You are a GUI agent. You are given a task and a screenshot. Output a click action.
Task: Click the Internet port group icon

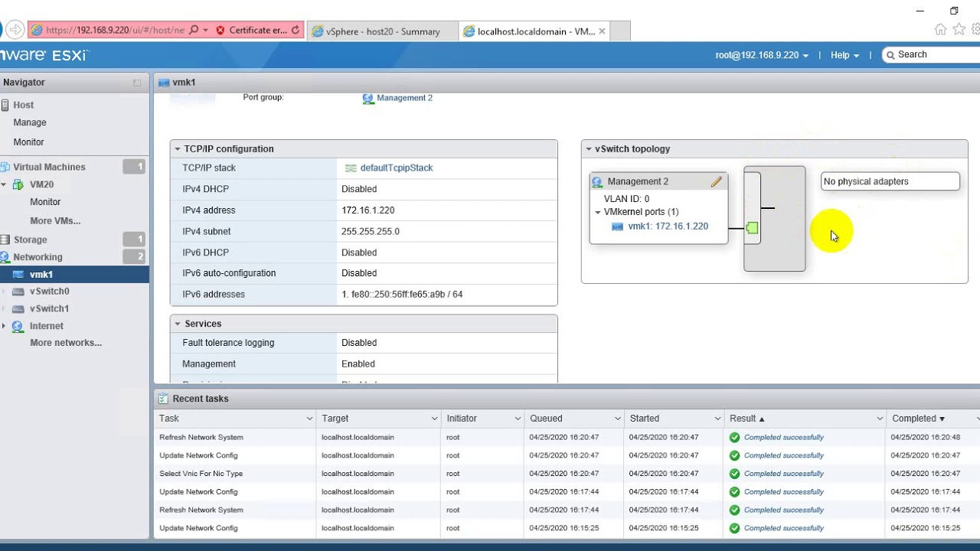pos(18,326)
